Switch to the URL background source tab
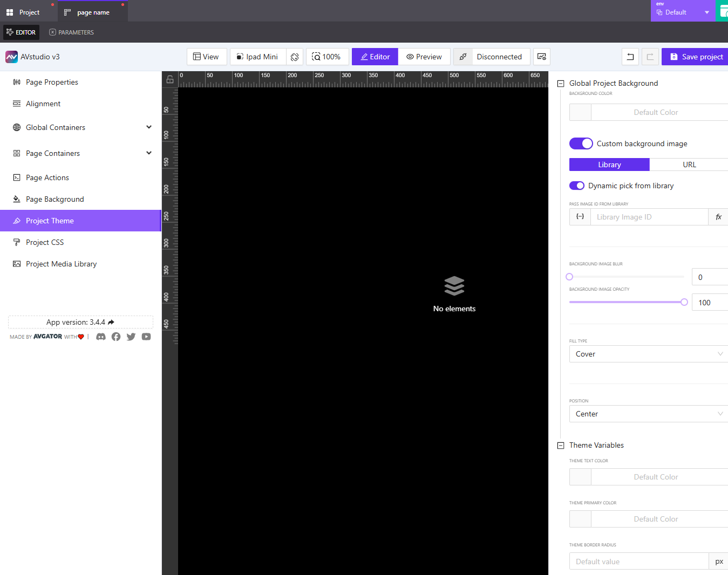 coord(689,165)
